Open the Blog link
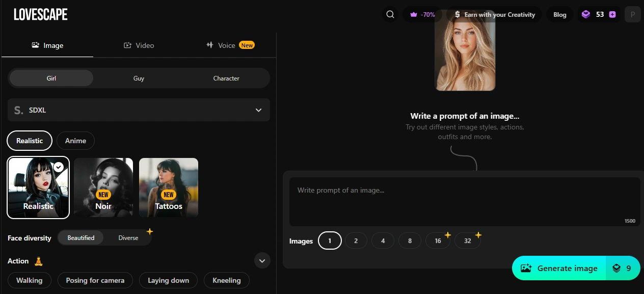The image size is (644, 294). coord(559,15)
